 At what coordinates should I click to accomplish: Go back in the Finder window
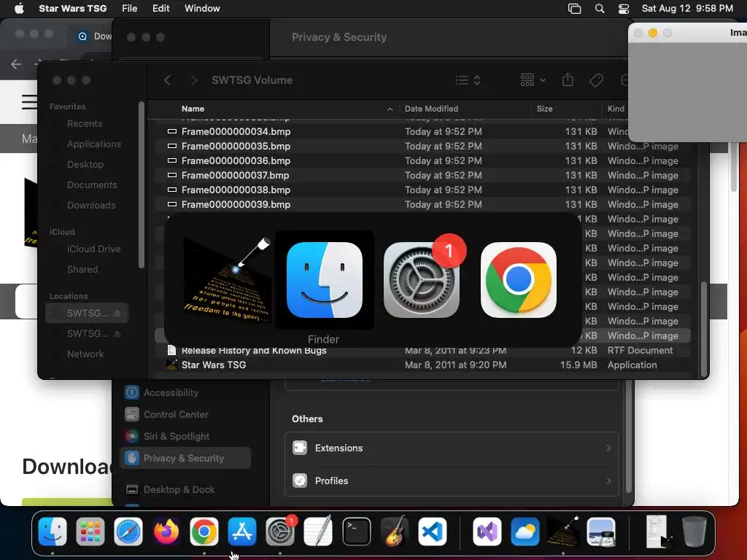[x=167, y=80]
